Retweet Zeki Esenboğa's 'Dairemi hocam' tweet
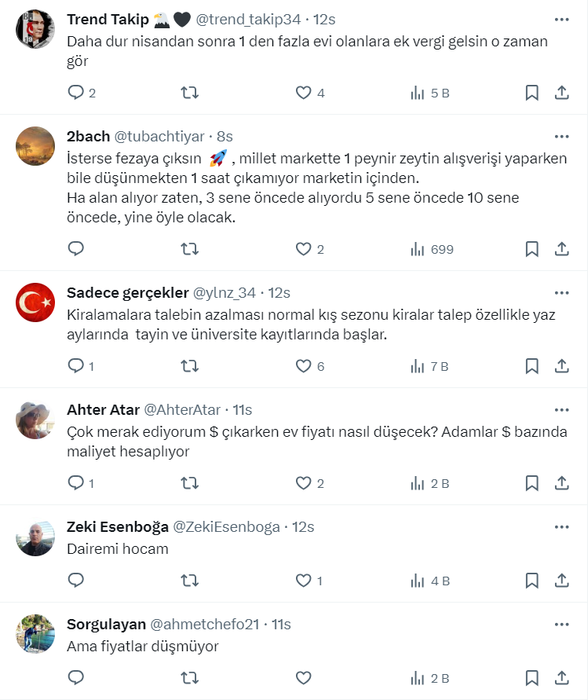 point(189,581)
